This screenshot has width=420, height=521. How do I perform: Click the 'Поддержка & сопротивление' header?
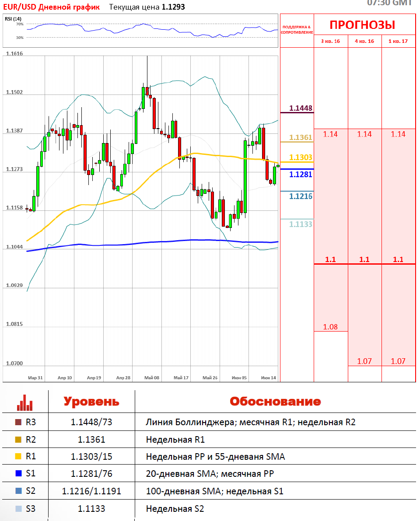(x=297, y=30)
